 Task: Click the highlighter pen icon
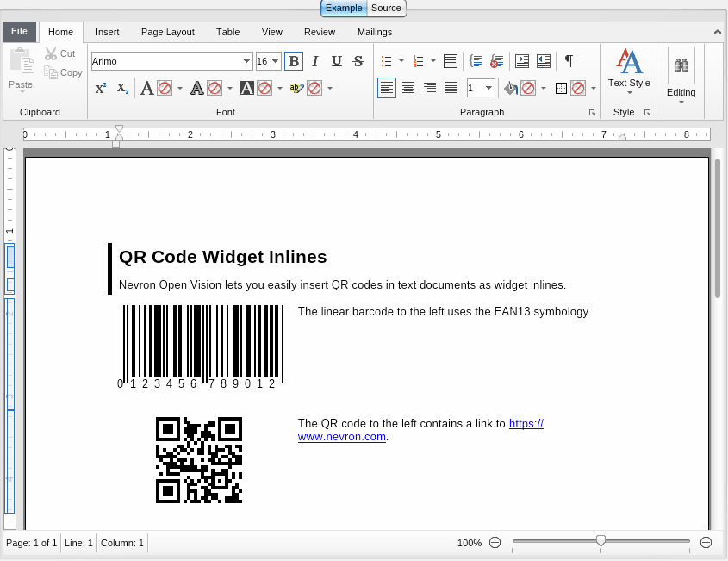[296, 88]
